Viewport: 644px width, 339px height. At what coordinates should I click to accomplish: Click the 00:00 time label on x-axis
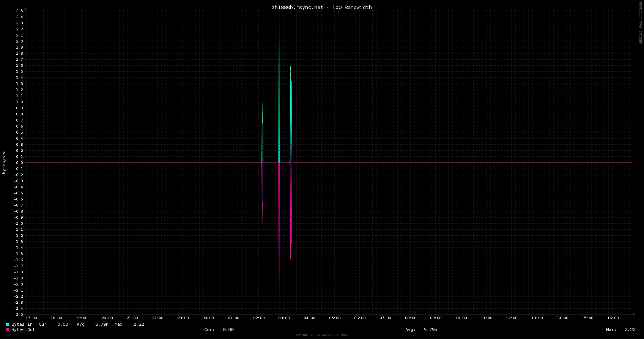click(208, 318)
